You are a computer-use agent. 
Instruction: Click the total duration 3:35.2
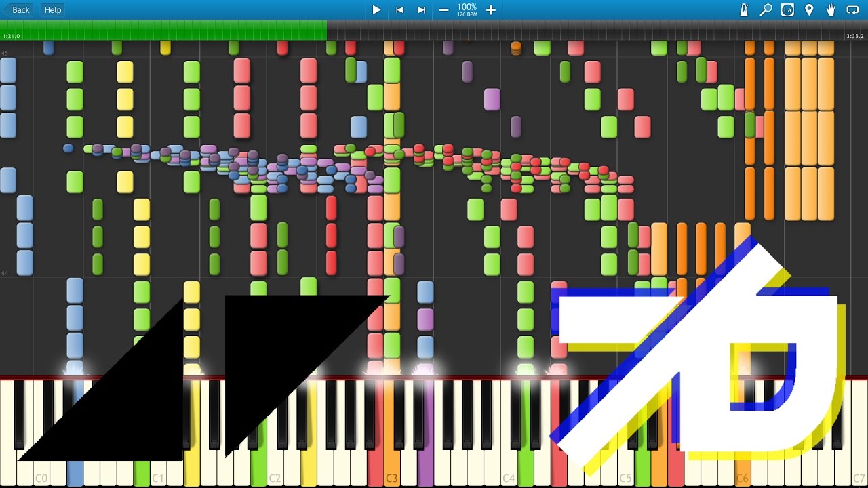tap(855, 36)
